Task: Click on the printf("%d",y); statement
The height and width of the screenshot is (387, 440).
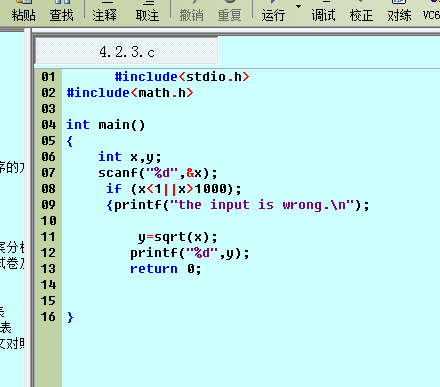Action: pyautogui.click(x=190, y=253)
